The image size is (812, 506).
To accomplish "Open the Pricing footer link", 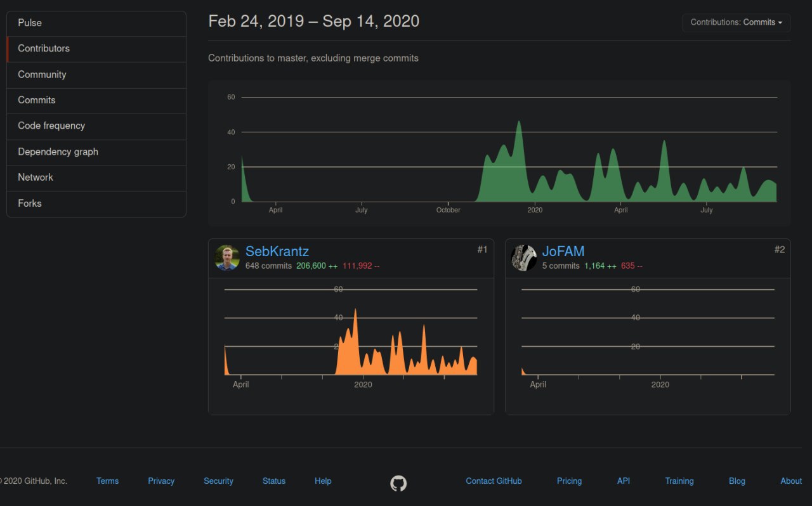I will click(x=569, y=481).
